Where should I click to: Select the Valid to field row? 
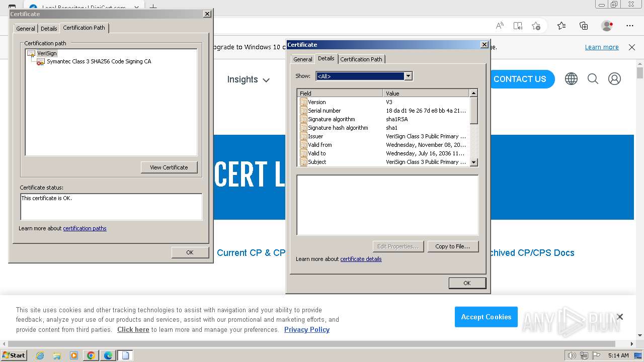coord(383,153)
